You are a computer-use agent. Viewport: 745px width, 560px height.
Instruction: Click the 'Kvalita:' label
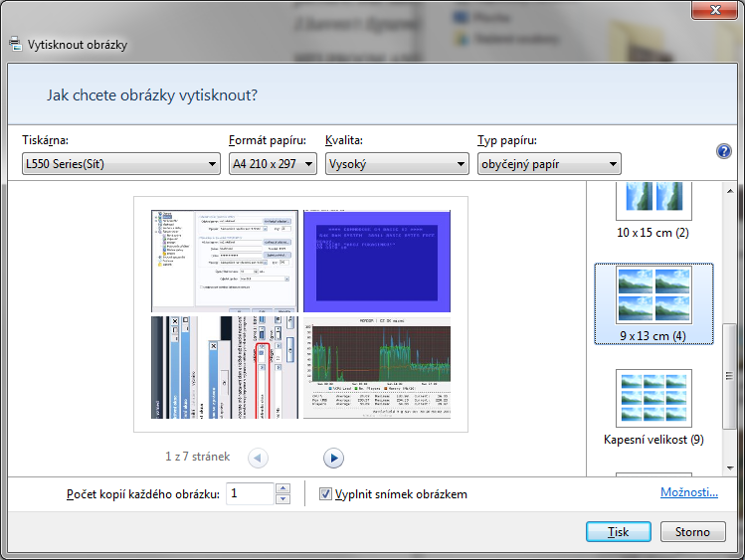point(344,140)
